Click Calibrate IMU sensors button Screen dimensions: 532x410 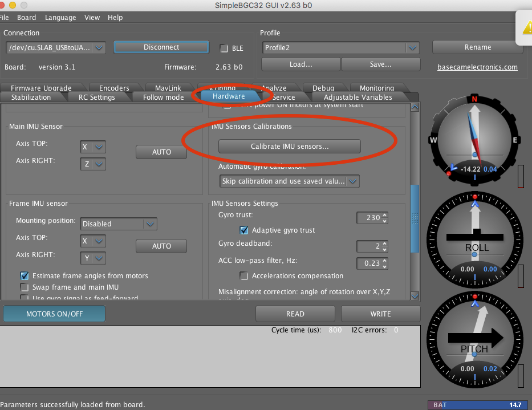[290, 147]
